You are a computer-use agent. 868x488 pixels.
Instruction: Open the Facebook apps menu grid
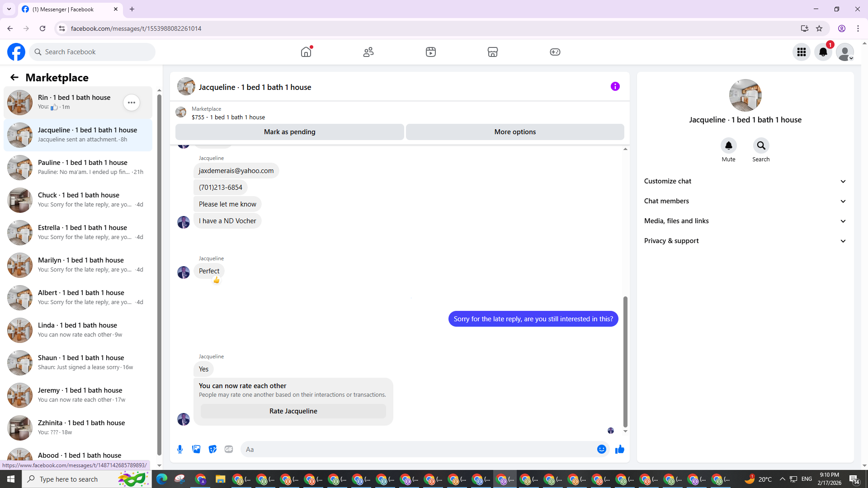[802, 52]
